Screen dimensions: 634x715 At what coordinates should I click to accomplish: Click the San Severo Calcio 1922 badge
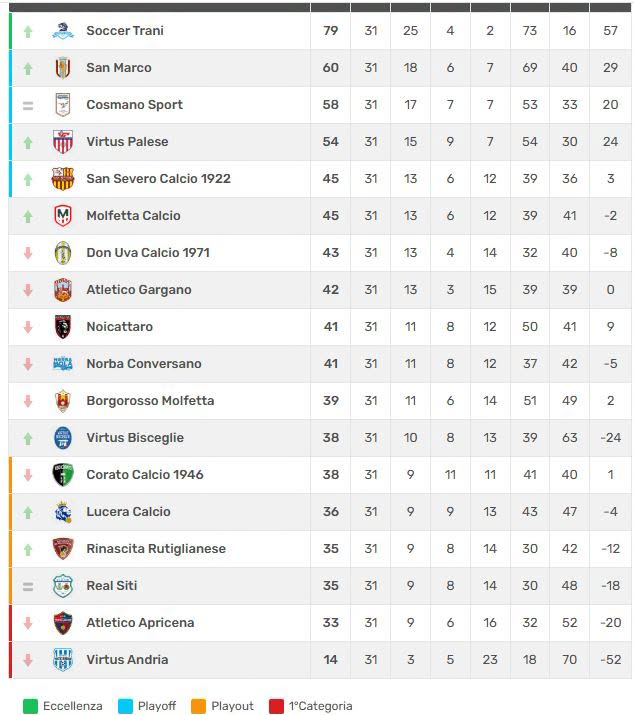point(63,179)
